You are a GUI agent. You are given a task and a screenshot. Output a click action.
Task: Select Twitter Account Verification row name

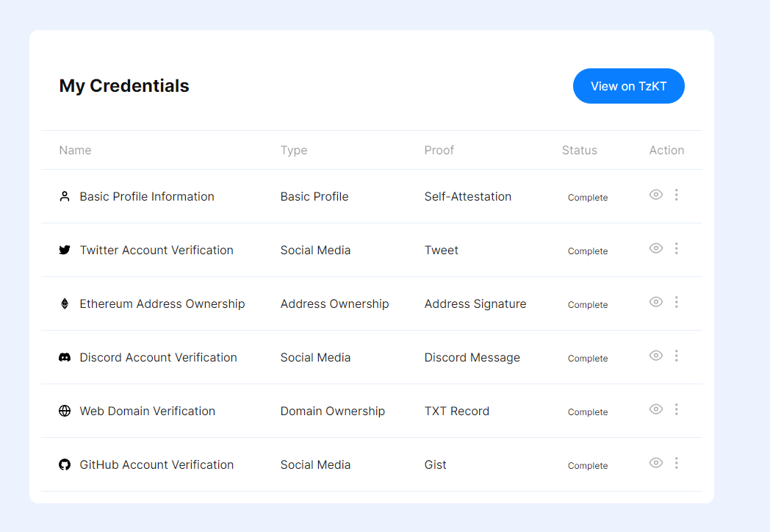click(156, 250)
